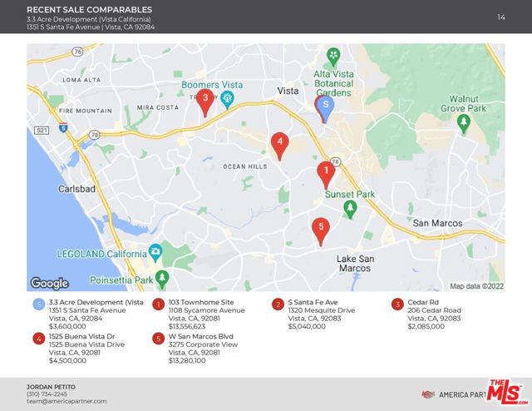Viewport: 532px width, 411px height.
Task: Click the Carlsbad city label on the map
Action: coord(79,189)
